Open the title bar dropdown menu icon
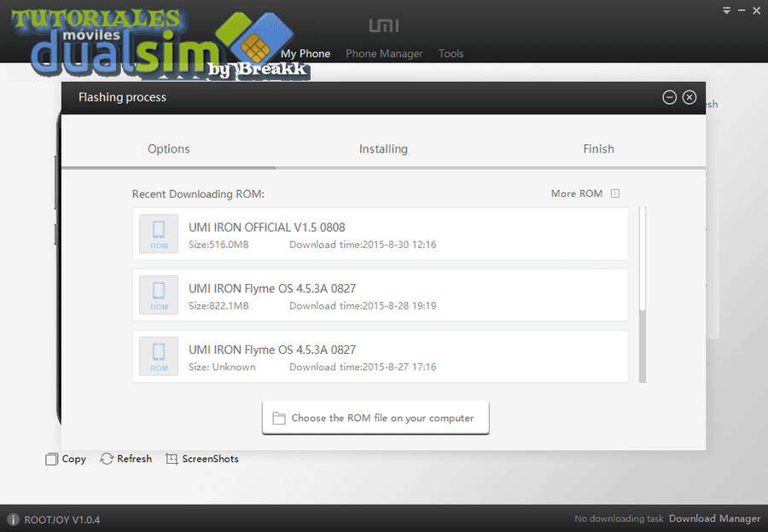This screenshot has height=532, width=768. coord(727,10)
